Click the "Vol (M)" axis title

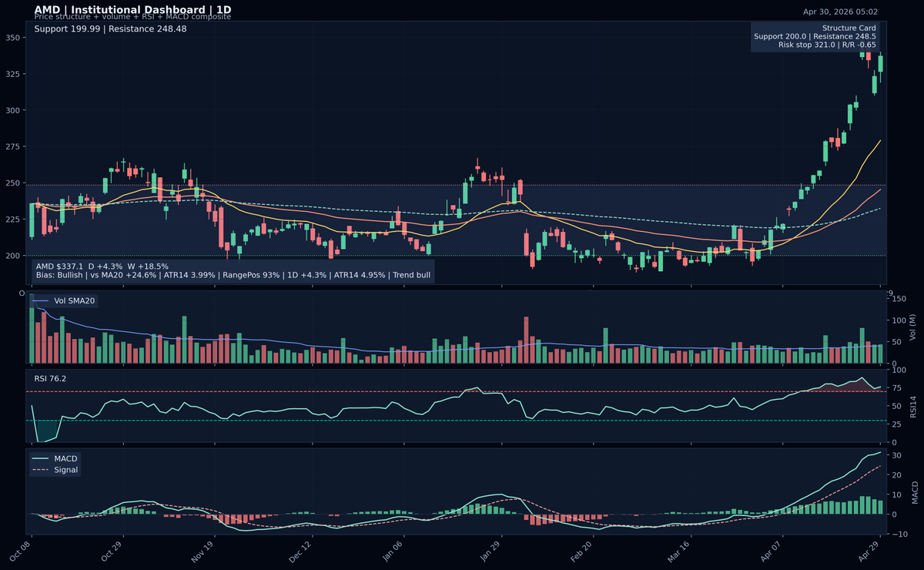(x=913, y=327)
